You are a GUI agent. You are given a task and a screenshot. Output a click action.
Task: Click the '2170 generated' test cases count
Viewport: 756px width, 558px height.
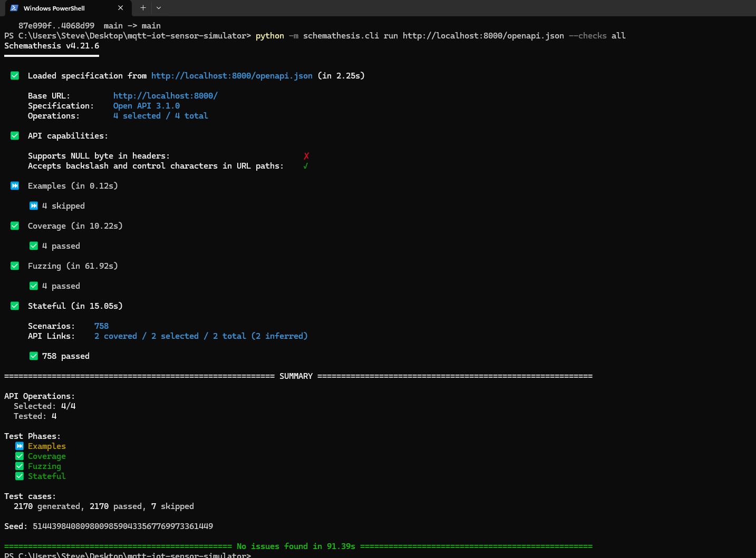[x=47, y=506]
